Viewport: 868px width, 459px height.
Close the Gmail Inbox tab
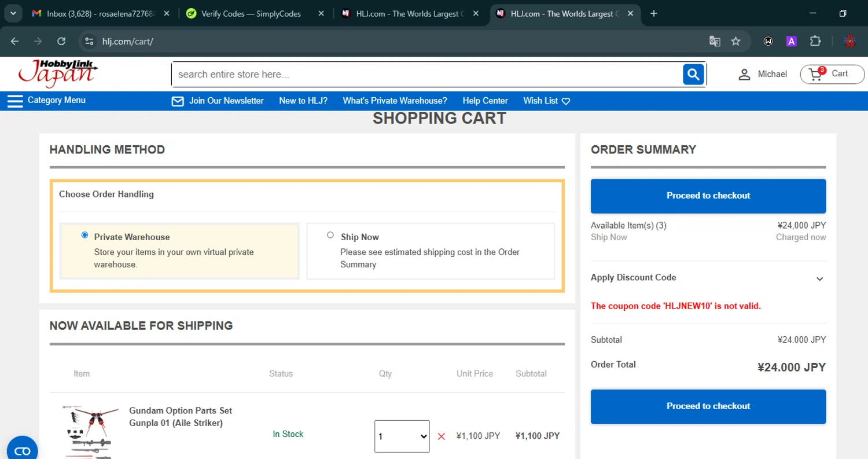point(167,13)
